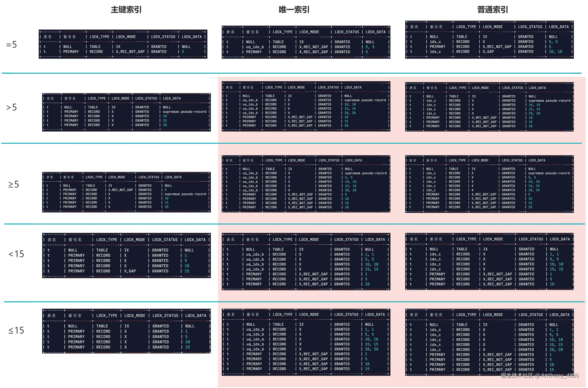This screenshot has height=388, width=588.
Task: Select the unique index lock table for ≥5
Action: tap(306, 184)
